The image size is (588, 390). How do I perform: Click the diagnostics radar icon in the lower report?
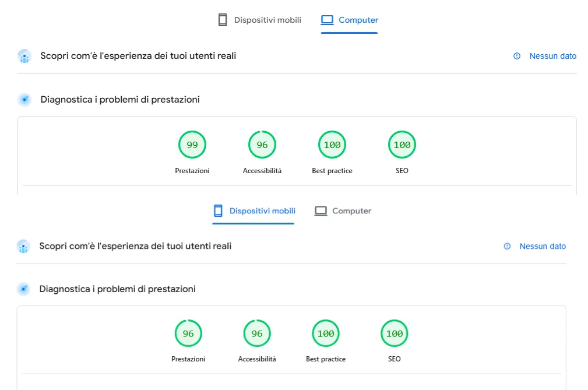click(x=23, y=289)
